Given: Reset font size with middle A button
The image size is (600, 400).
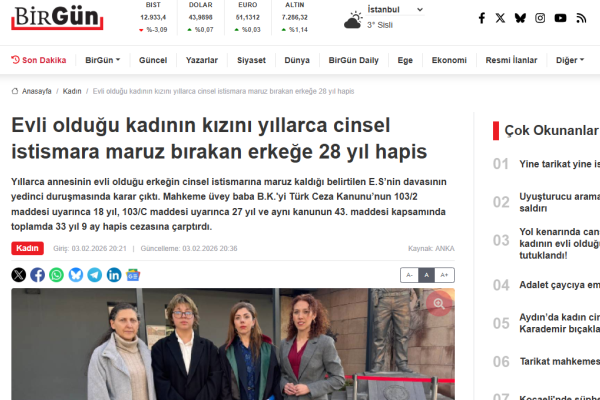Looking at the screenshot, I should point(426,275).
